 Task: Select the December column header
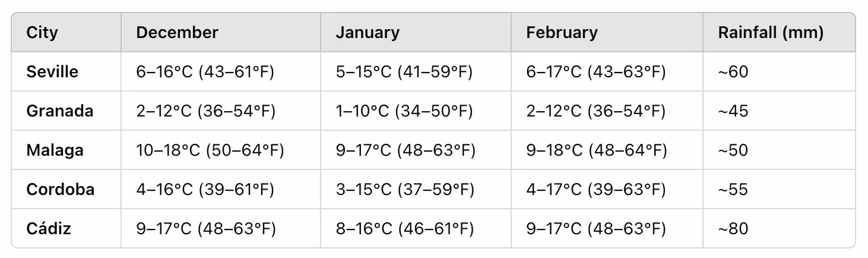177,32
